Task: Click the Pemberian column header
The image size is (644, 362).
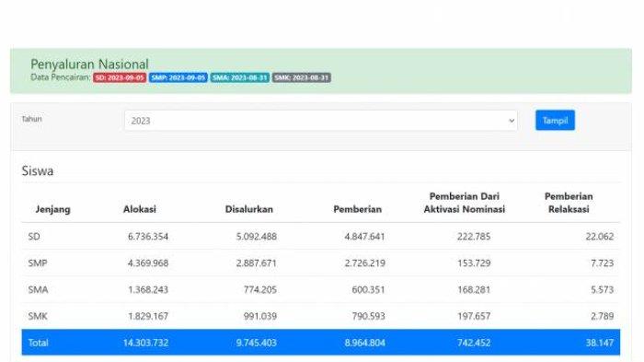Action: pos(357,209)
